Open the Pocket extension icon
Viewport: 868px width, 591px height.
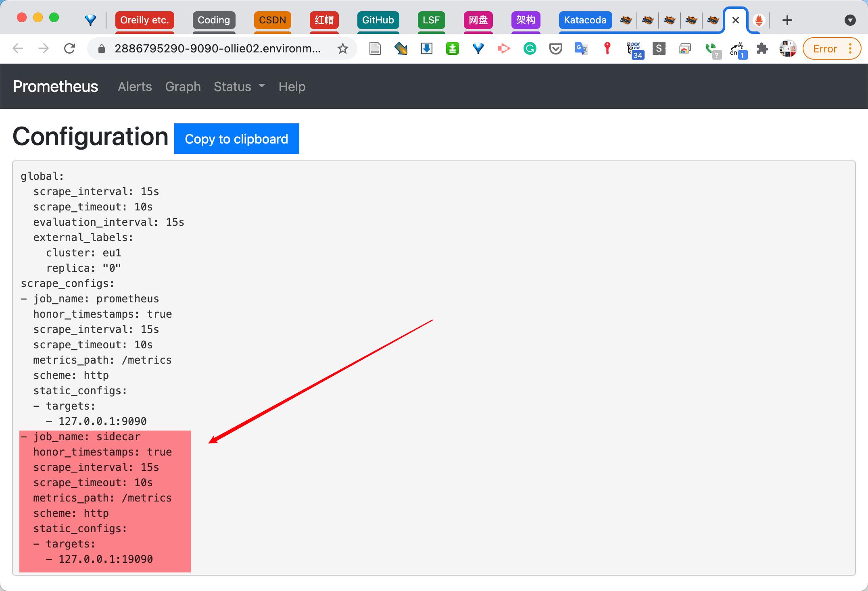pos(555,49)
